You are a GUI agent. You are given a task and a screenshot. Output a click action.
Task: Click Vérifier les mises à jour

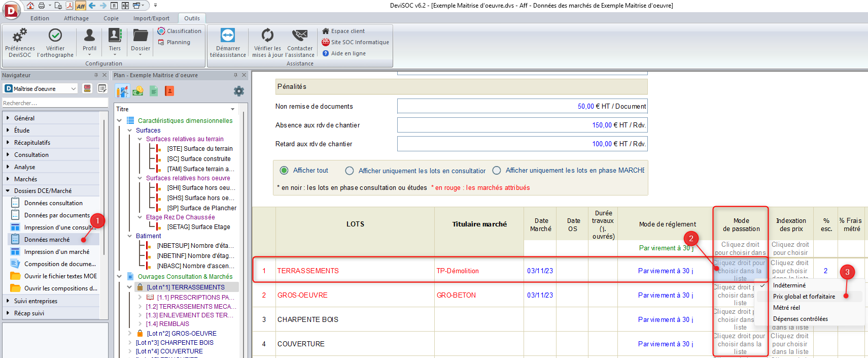(x=267, y=43)
